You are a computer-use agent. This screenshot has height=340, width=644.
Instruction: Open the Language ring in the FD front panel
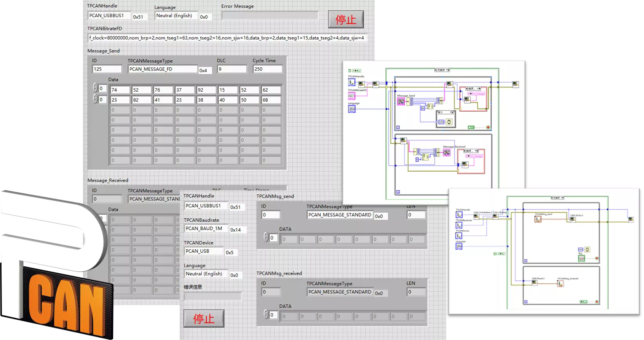click(176, 16)
